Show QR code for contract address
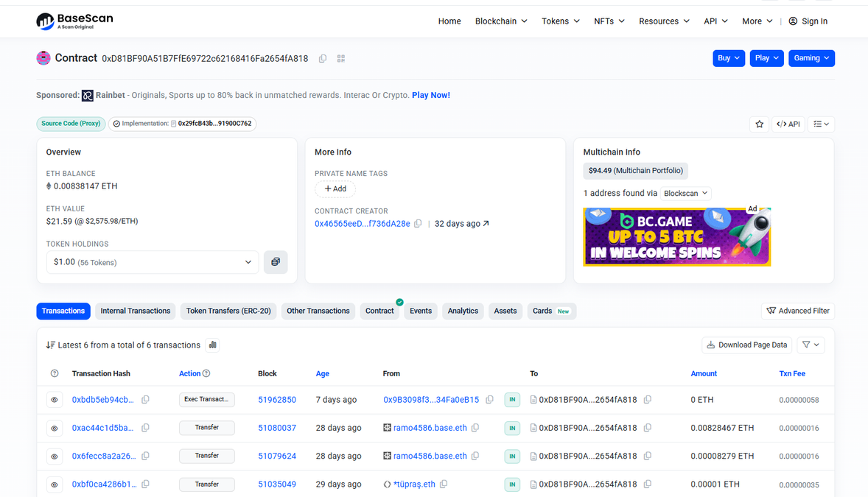This screenshot has height=497, width=868. tap(341, 59)
